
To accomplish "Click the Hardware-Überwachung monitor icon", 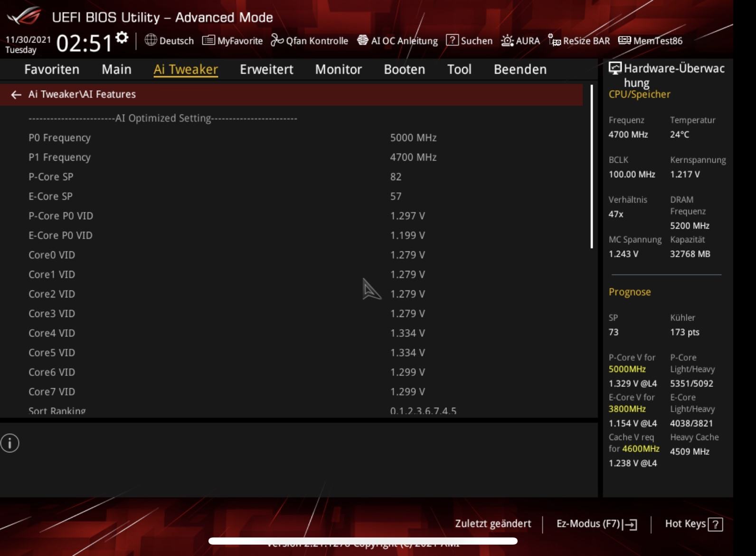I will click(x=615, y=68).
